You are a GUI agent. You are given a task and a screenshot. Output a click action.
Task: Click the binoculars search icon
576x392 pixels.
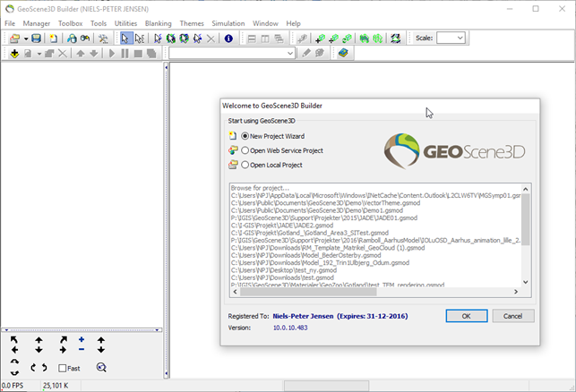85,38
